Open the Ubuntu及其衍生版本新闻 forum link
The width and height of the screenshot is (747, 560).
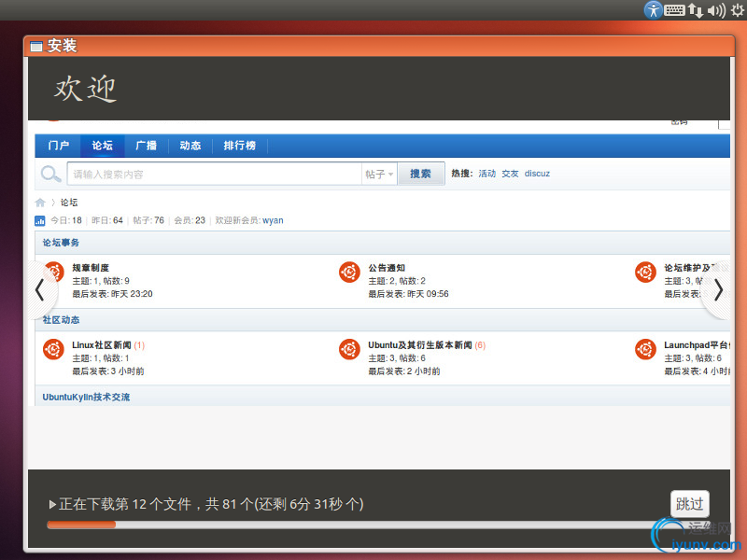tap(419, 345)
